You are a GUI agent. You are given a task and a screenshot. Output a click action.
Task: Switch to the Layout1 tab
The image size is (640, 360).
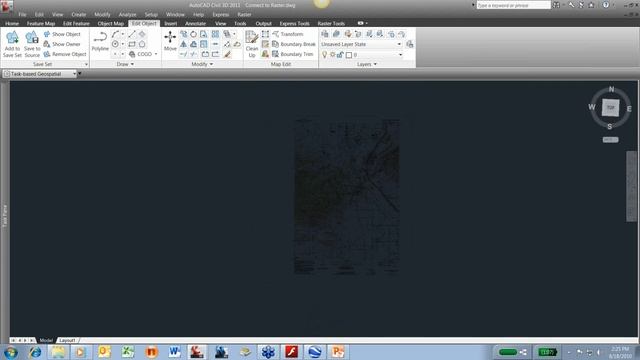click(67, 340)
